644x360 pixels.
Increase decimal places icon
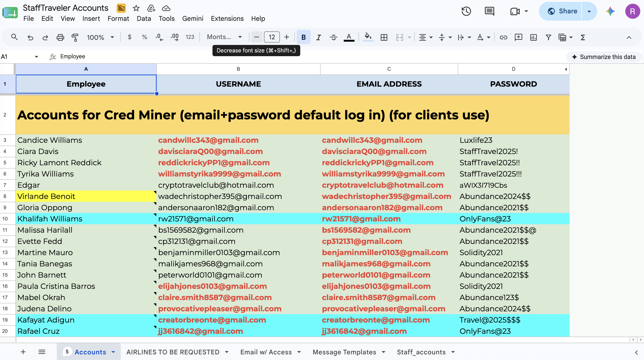[x=175, y=37]
